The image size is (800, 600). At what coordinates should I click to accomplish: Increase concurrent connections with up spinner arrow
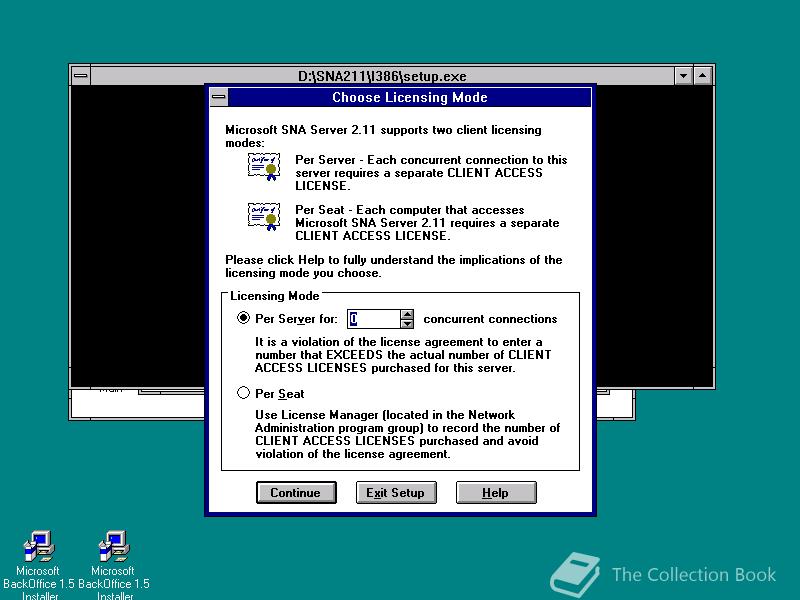[407, 314]
